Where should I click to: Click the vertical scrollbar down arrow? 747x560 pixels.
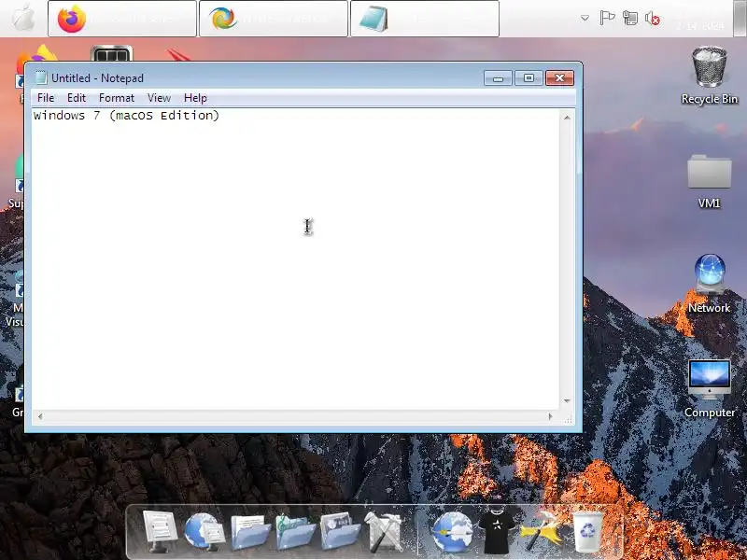(567, 401)
